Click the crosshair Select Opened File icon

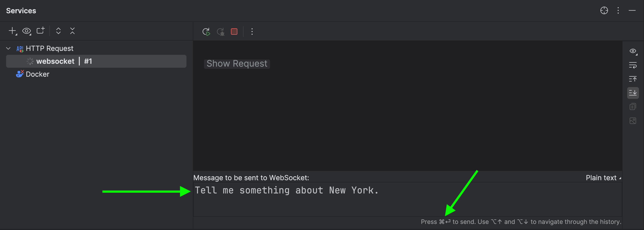click(604, 11)
